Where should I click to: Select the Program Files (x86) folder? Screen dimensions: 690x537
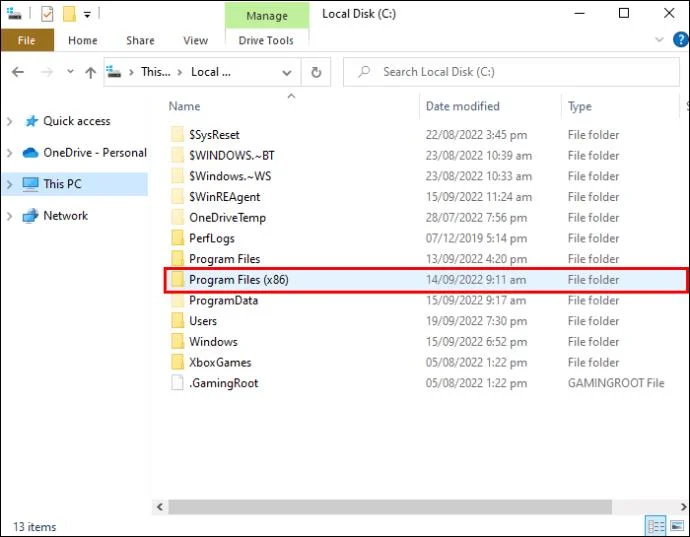click(426, 280)
